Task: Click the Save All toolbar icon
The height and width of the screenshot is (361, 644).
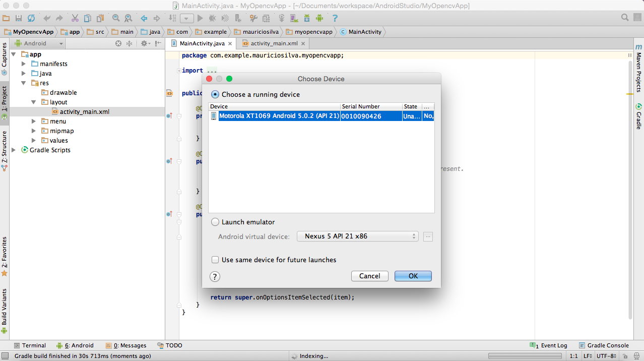Action: (19, 18)
